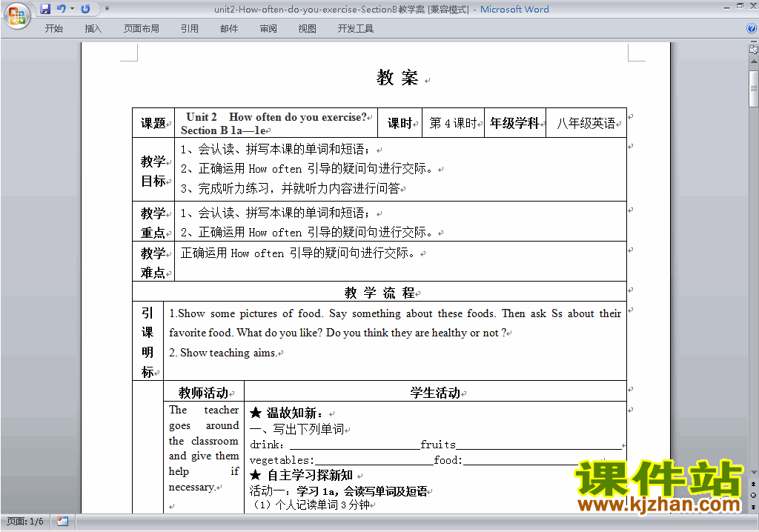Image resolution: width=759 pixels, height=532 pixels.
Task: Click the line 活动一:学习1a,会读写单词及短语
Action: (x=338, y=491)
